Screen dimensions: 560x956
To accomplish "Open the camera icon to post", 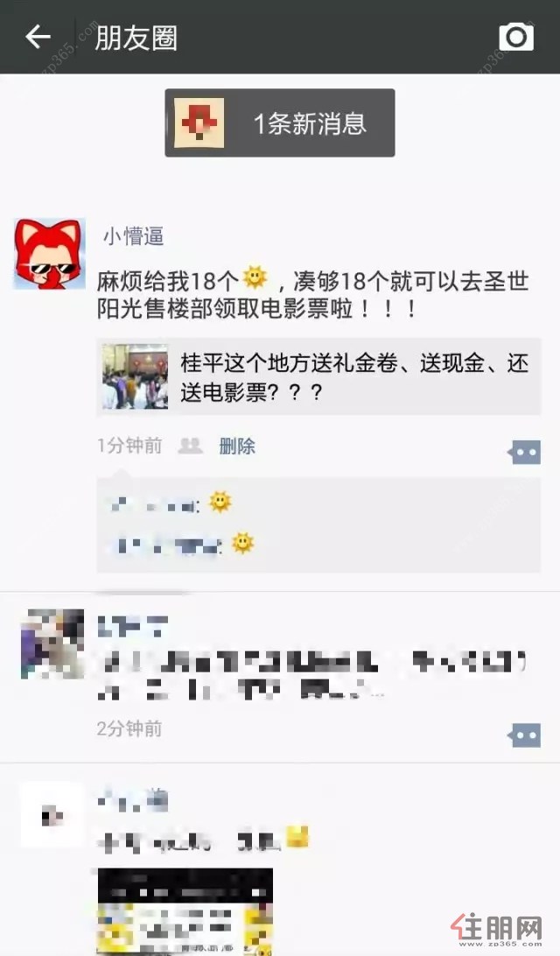I will (516, 37).
